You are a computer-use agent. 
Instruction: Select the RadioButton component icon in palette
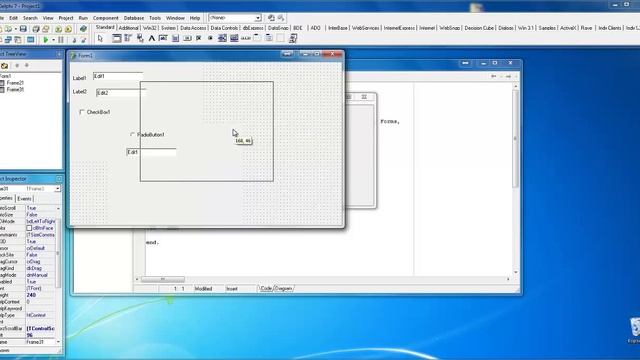(210, 38)
